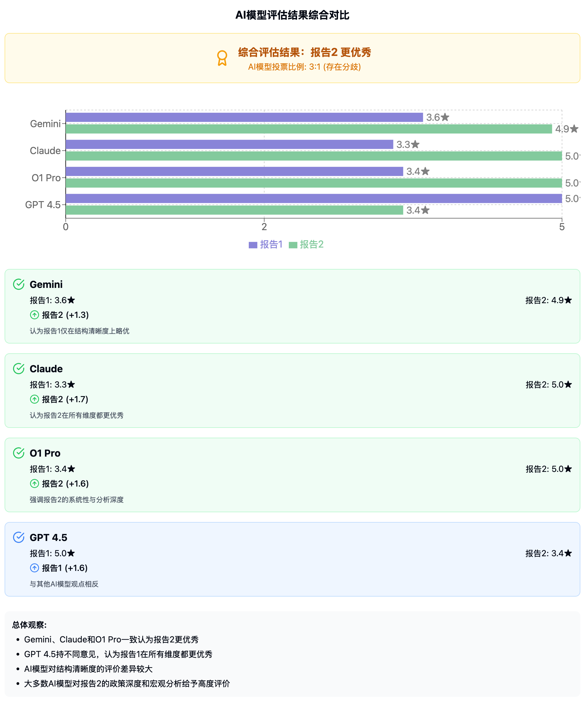
Task: Click the green up-arrow icon in O1 Pro card
Action: (35, 484)
